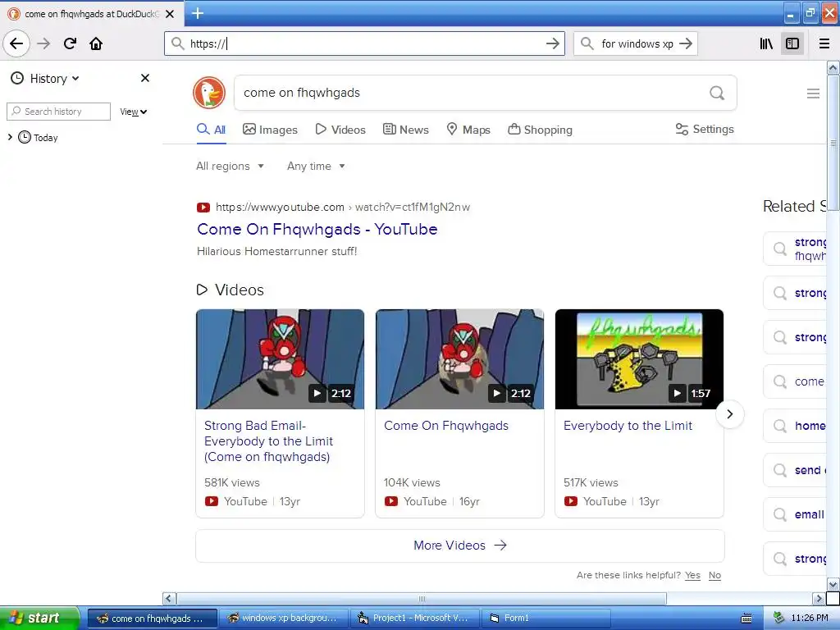
Task: Open DuckDuckGo Settings
Action: tap(705, 129)
